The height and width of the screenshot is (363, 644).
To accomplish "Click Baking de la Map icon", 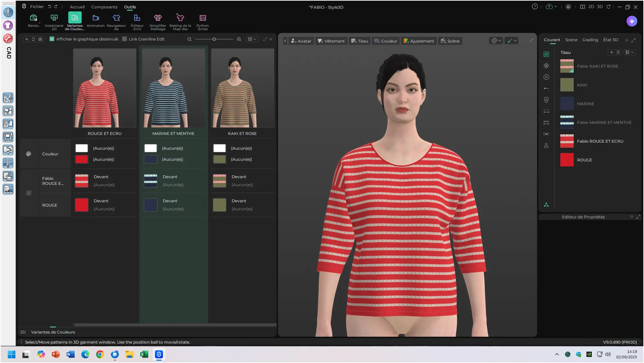I will click(x=180, y=18).
